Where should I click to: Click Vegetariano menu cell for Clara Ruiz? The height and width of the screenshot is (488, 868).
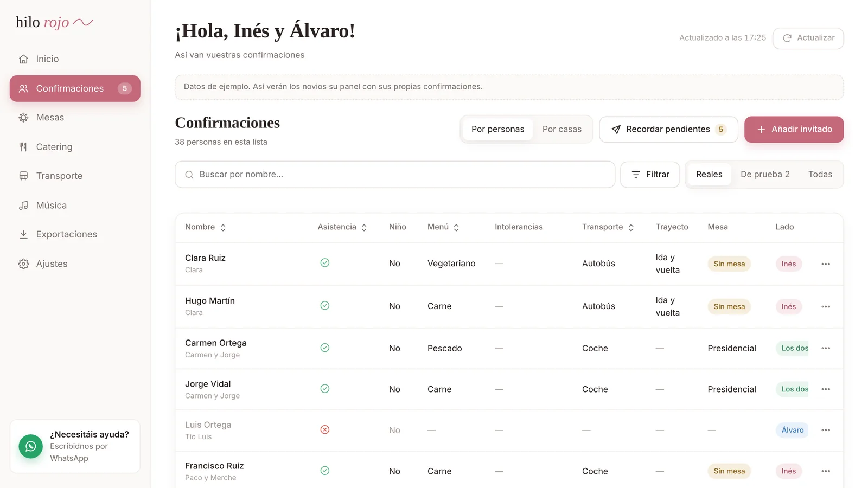click(451, 264)
